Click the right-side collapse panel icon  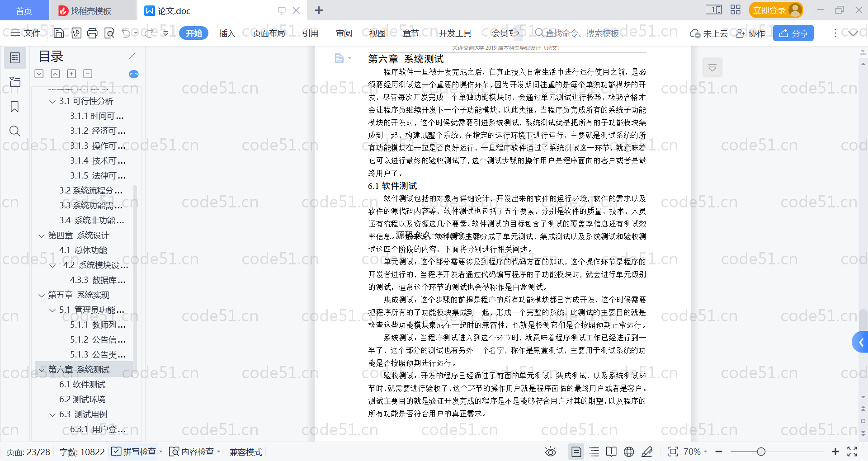712,68
